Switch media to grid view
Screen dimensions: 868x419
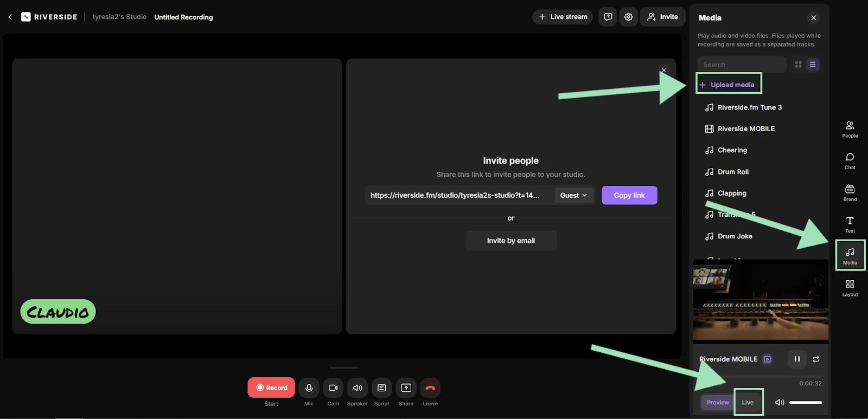tap(798, 65)
